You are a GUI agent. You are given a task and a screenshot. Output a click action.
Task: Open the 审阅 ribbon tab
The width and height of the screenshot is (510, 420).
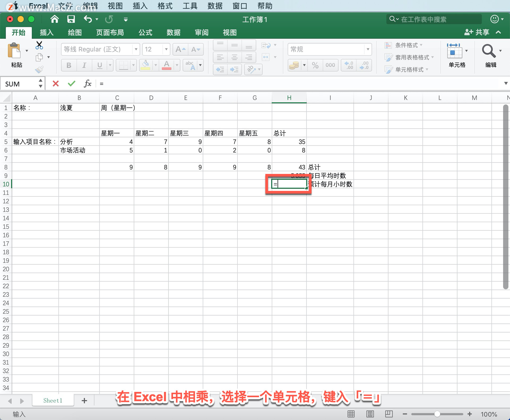(202, 32)
